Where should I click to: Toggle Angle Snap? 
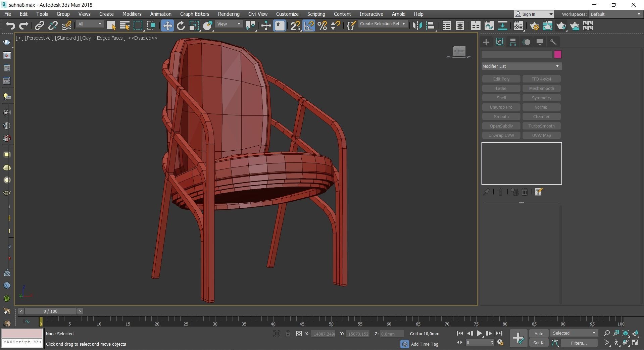[309, 26]
